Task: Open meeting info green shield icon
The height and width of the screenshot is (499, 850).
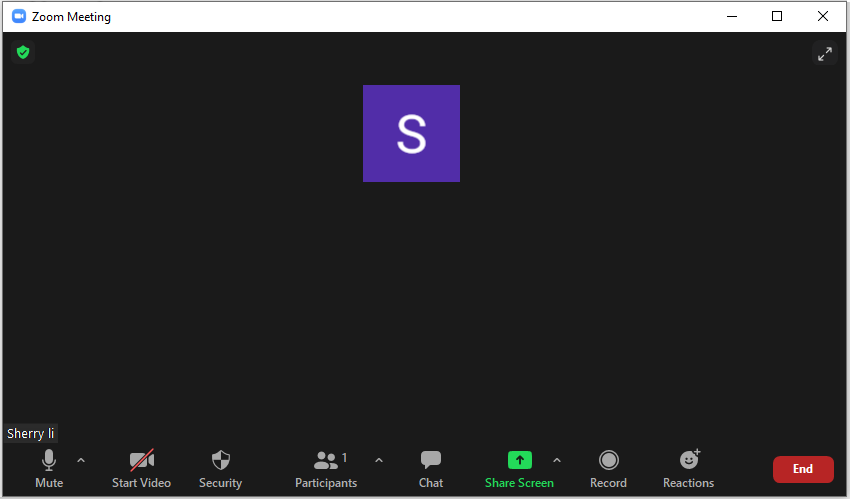Action: point(23,53)
